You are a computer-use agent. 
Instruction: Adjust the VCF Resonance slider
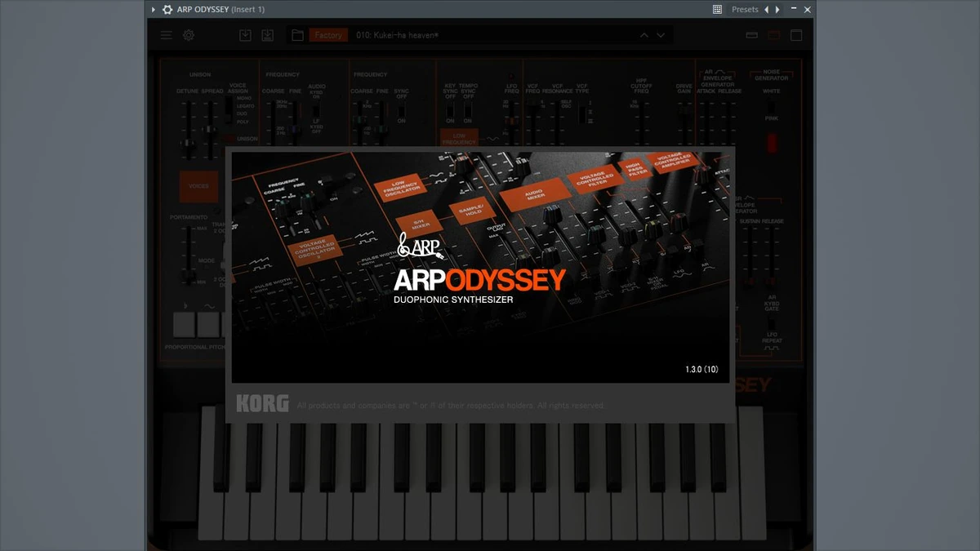[x=557, y=122]
